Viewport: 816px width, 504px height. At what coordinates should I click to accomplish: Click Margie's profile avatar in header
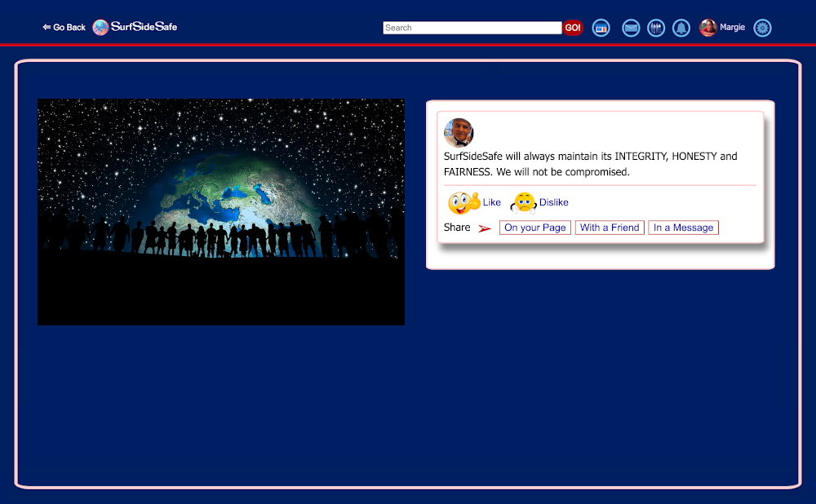pos(707,28)
